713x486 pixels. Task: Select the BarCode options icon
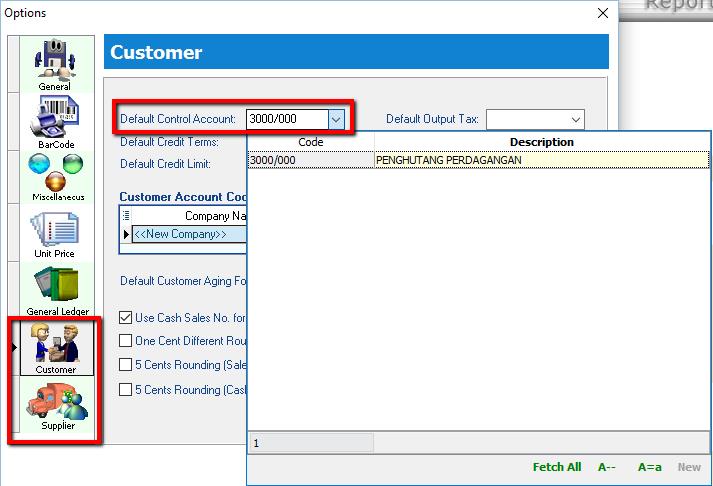pos(56,122)
